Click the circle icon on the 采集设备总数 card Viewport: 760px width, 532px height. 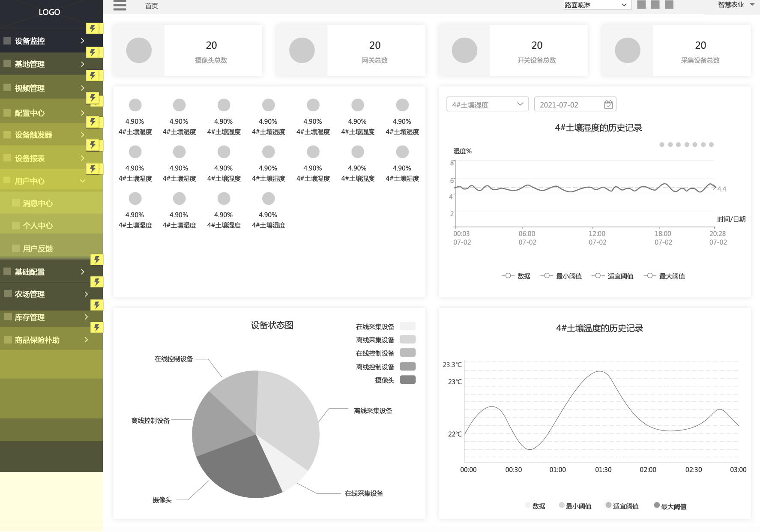tap(628, 50)
